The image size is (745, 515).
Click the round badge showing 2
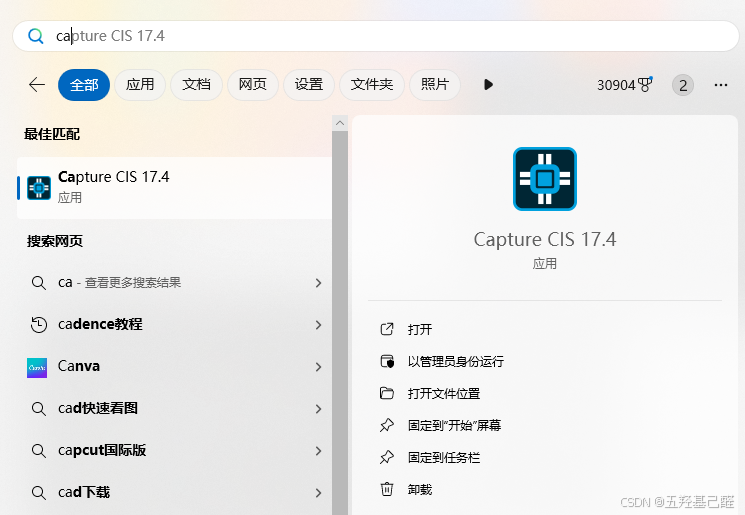tap(683, 86)
